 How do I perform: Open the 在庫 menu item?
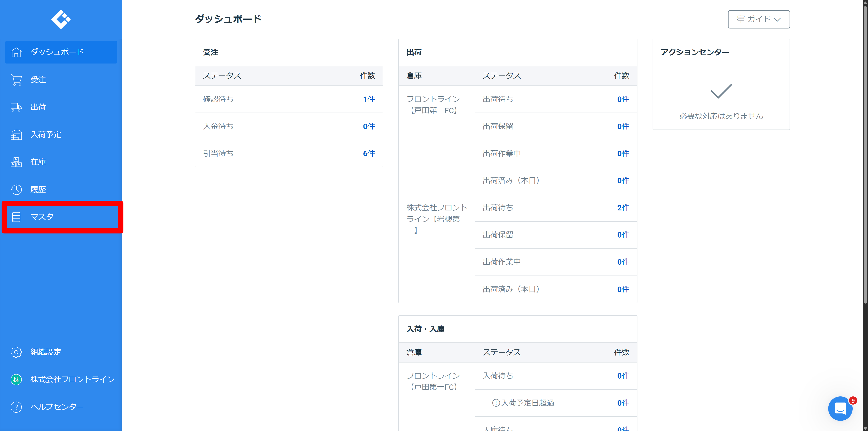tap(61, 162)
